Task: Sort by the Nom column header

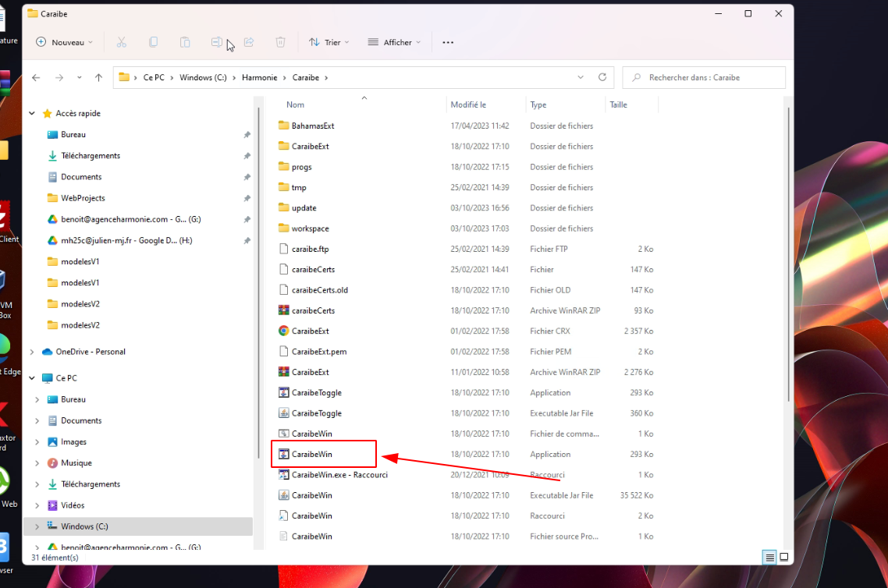Action: point(295,104)
